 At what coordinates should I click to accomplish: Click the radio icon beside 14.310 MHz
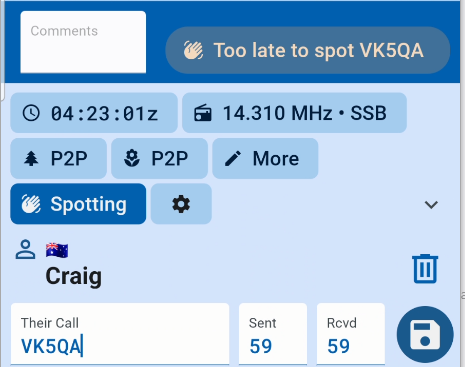203,113
